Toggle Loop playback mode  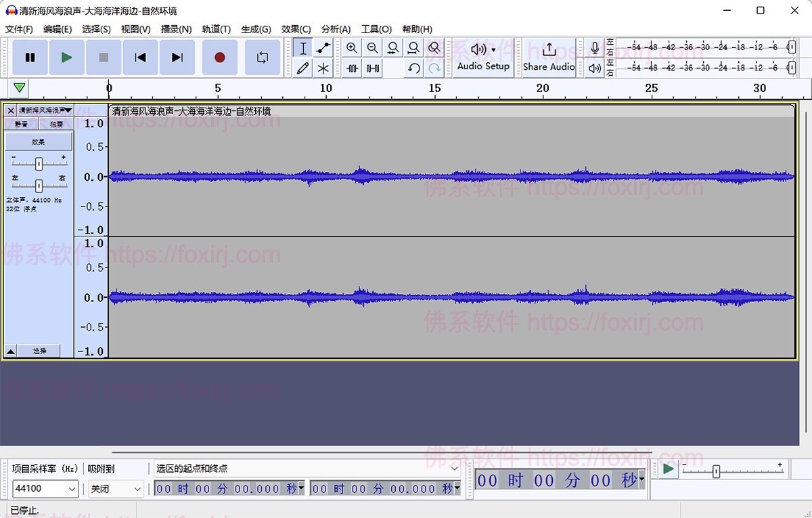(263, 57)
